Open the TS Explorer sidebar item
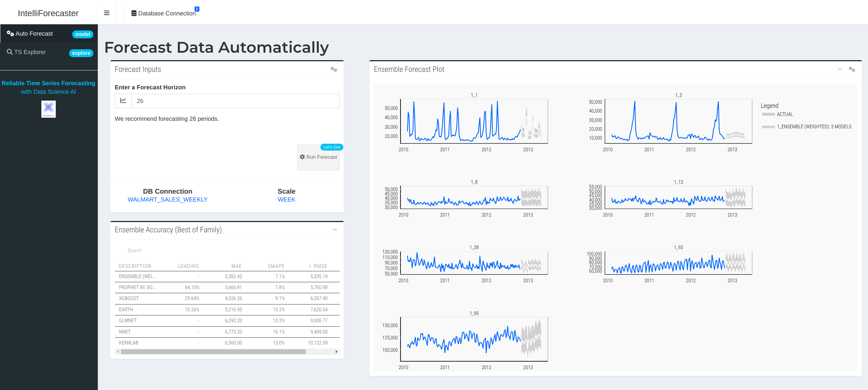The width and height of the screenshot is (868, 390). point(30,52)
